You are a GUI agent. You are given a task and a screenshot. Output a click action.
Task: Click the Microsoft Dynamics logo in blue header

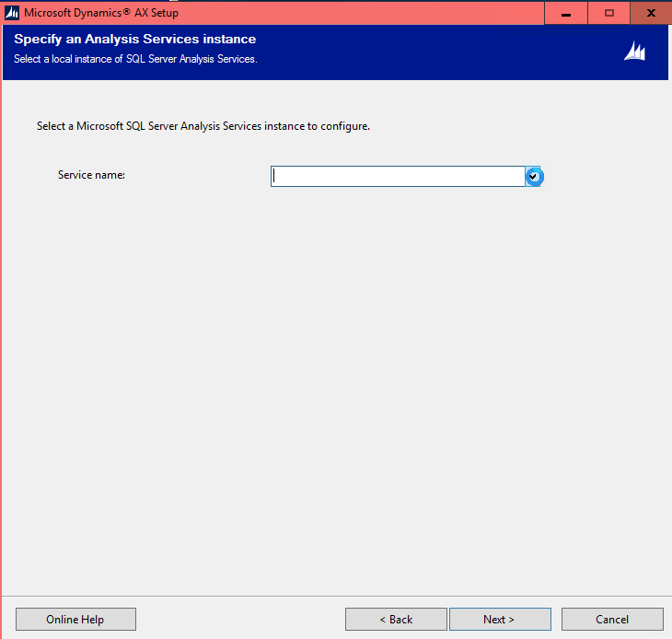point(634,52)
